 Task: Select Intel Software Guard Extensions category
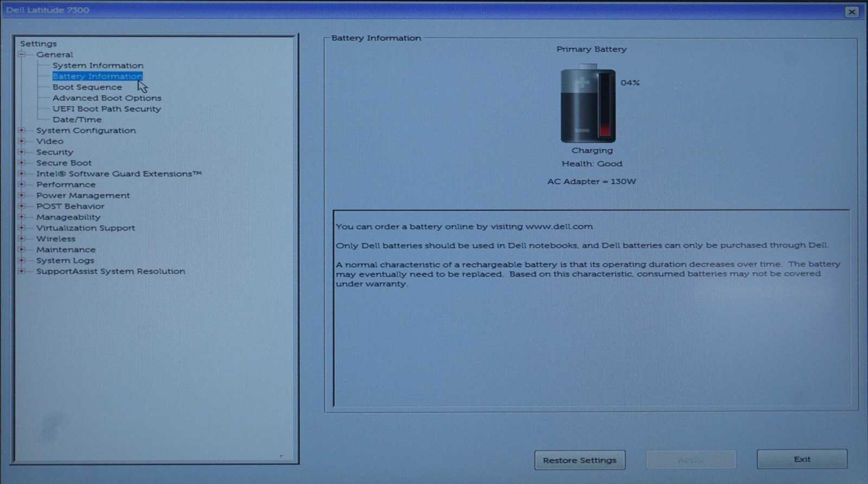pyautogui.click(x=119, y=174)
